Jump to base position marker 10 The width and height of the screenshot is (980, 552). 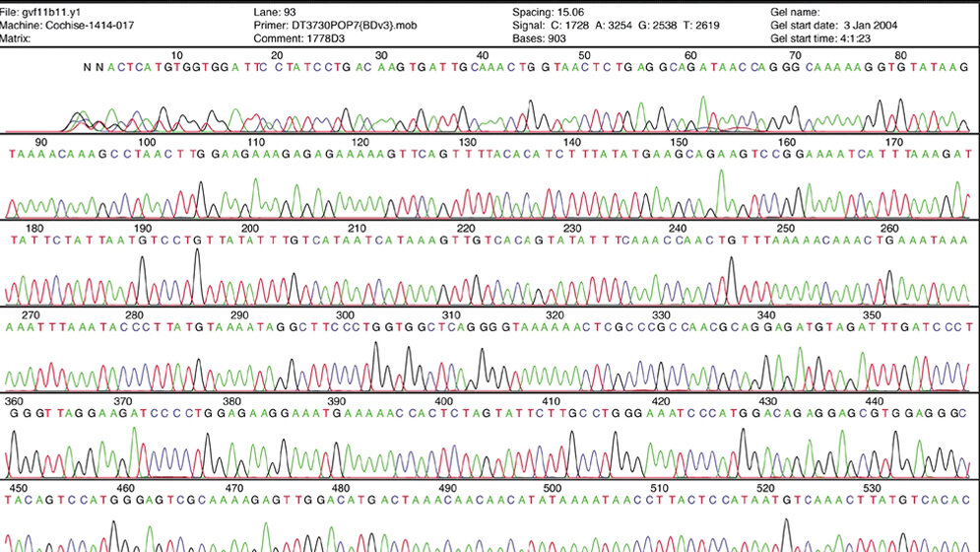click(177, 55)
